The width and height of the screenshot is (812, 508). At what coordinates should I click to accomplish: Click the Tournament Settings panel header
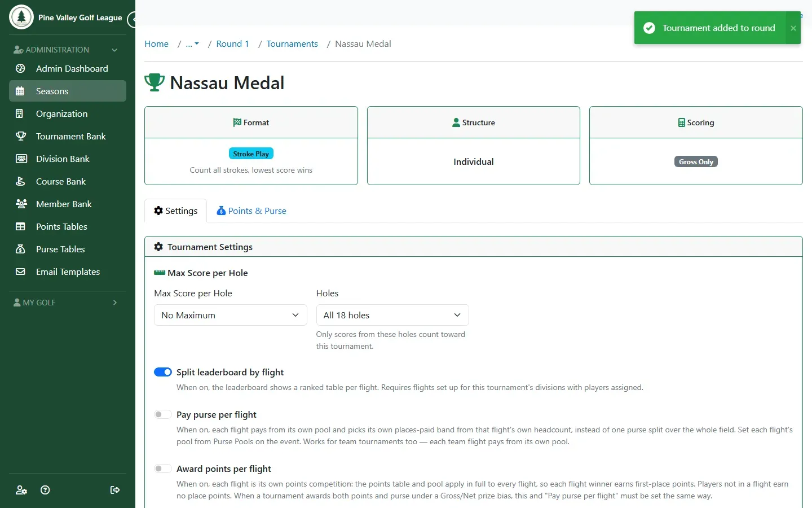click(474, 247)
